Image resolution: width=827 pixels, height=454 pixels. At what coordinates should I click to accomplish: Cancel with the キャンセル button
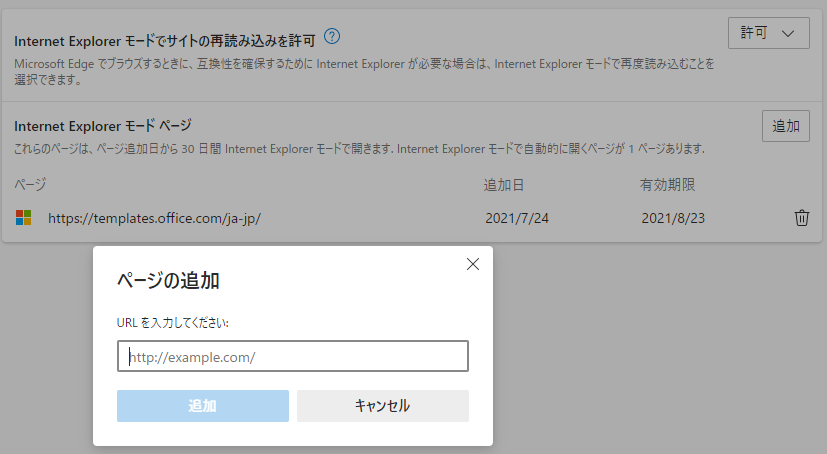tap(383, 405)
